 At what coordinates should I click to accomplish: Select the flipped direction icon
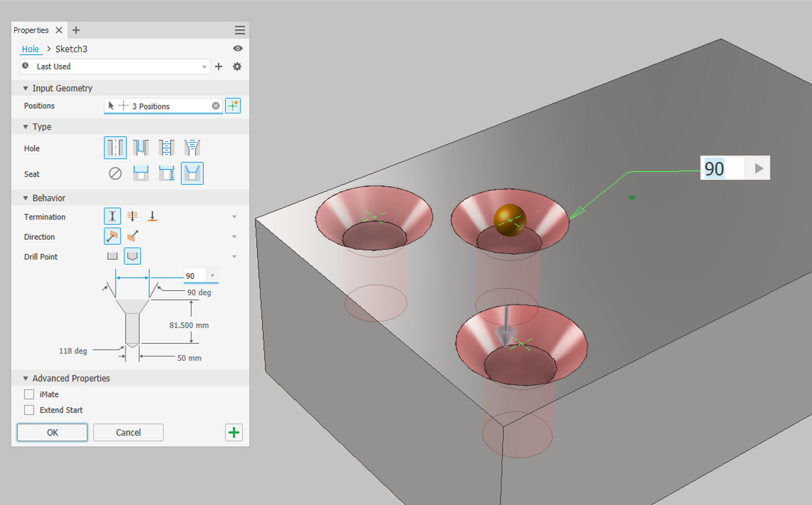coord(133,236)
